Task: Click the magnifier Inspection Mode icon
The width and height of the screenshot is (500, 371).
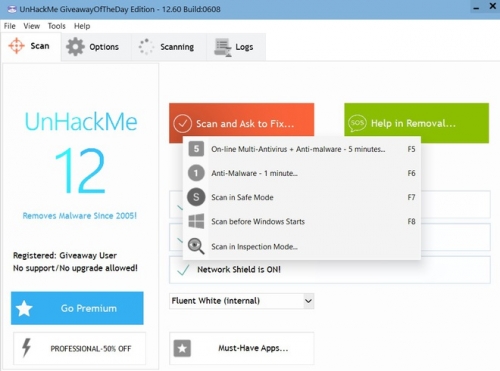Action: coord(196,246)
